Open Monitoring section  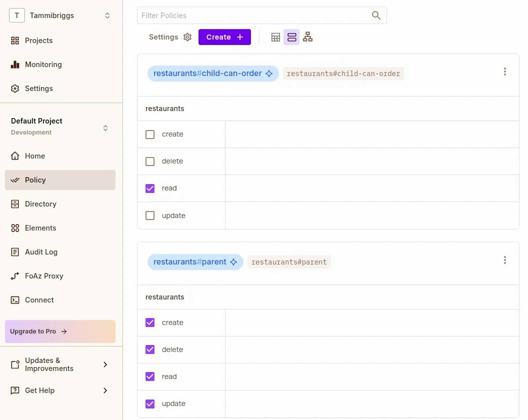60,64
